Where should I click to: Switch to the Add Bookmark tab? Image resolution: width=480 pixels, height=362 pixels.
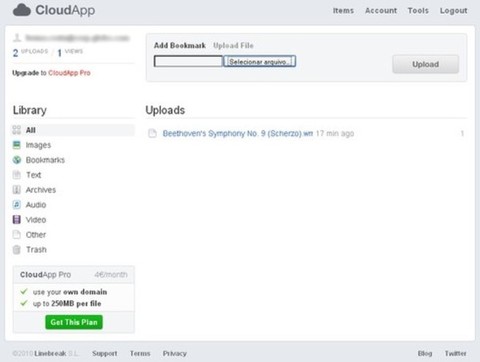(180, 45)
